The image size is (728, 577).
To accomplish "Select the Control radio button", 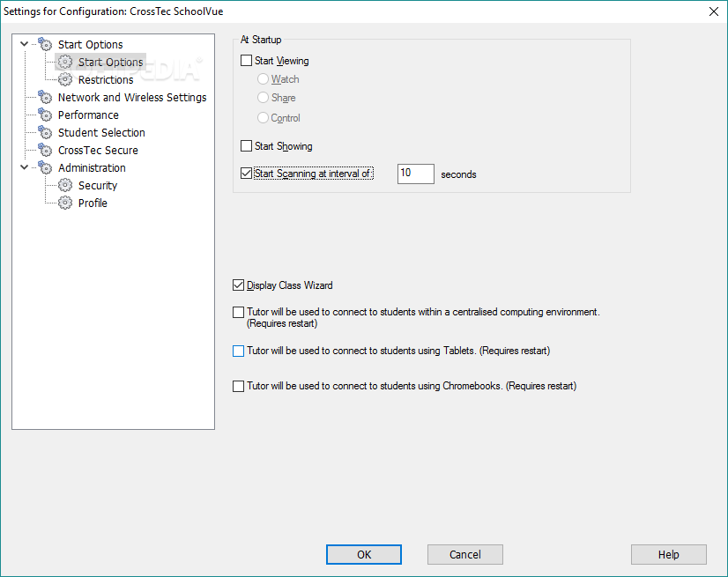I will pyautogui.click(x=263, y=118).
